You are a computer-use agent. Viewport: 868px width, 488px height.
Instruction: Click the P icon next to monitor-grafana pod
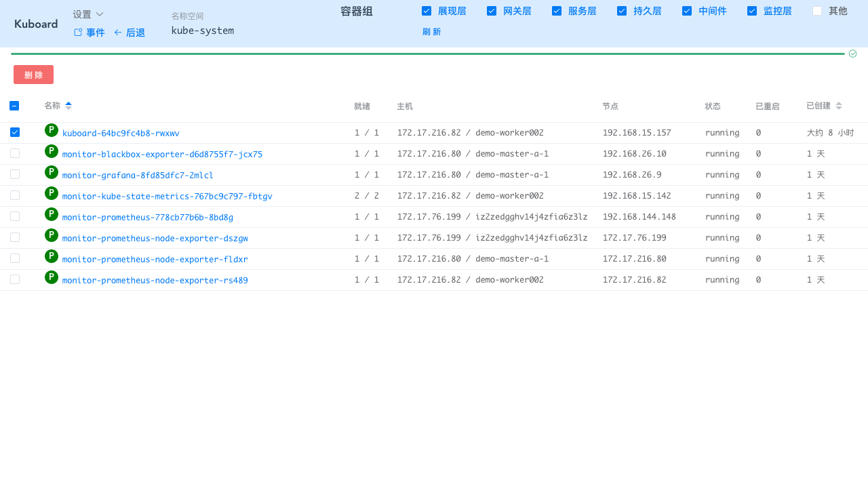(51, 171)
